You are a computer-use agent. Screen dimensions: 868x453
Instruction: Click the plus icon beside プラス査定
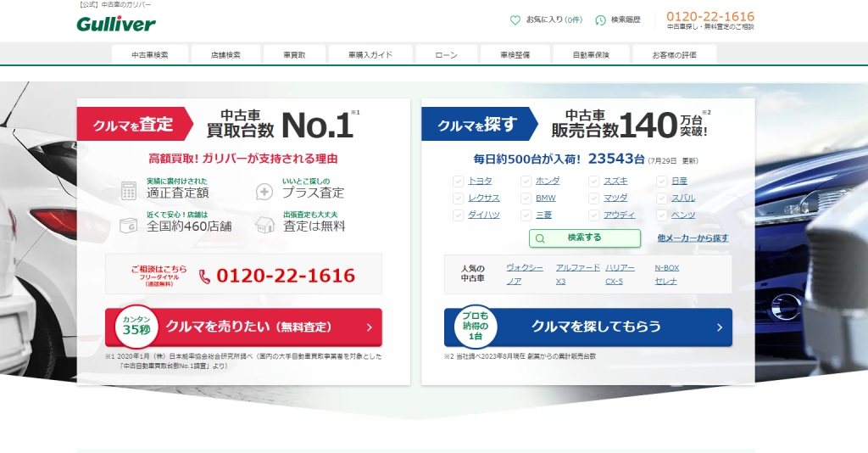click(x=264, y=193)
